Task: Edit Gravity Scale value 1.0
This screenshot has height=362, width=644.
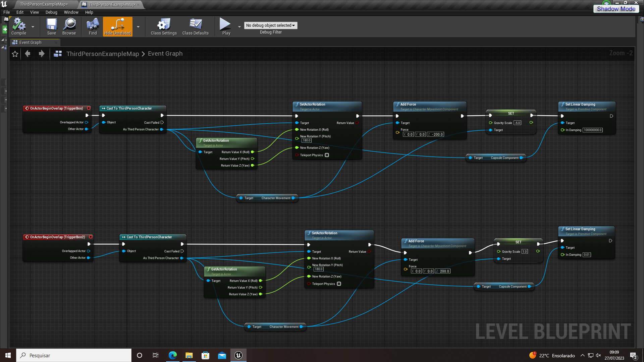Action: click(525, 252)
